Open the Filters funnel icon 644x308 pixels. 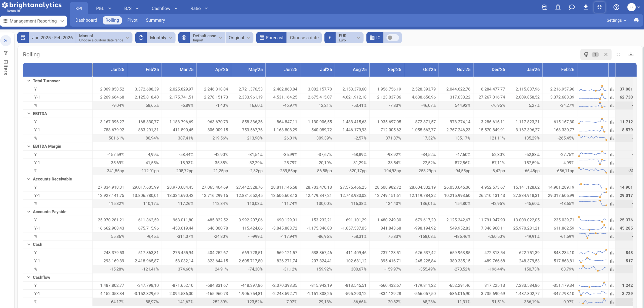pos(6,53)
